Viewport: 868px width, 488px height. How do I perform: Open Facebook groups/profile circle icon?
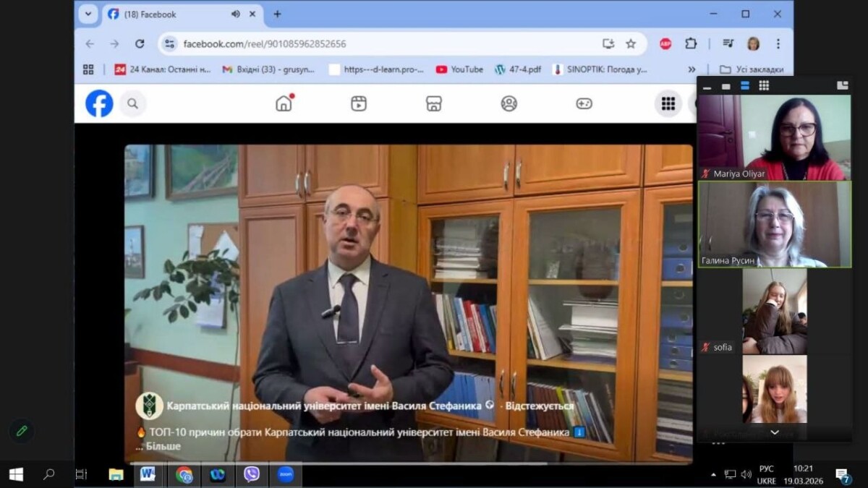point(509,103)
